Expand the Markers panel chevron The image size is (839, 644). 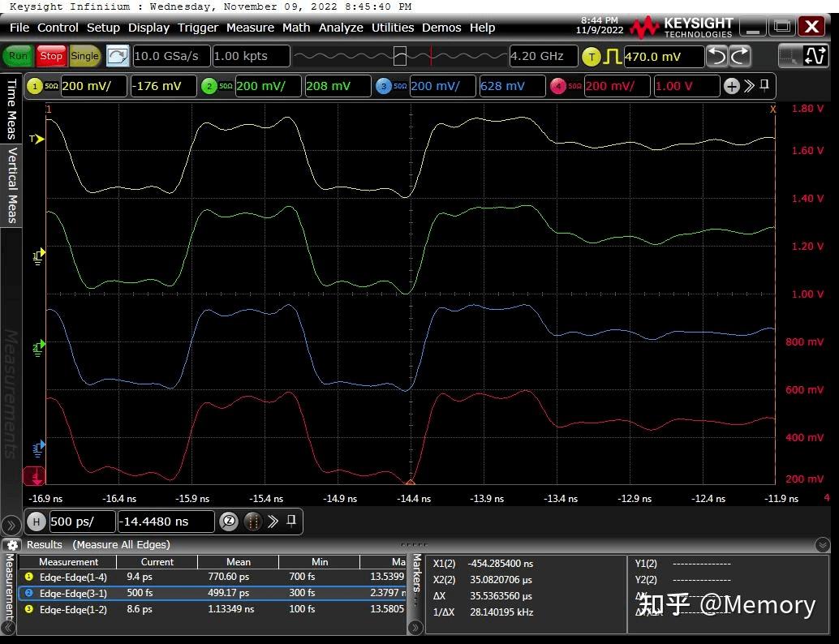tap(415, 626)
